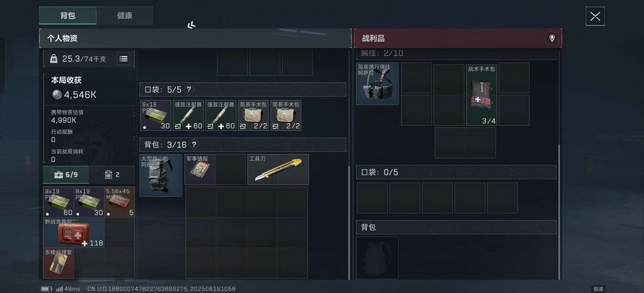Select the secondary container tab showing 2

pos(112,175)
